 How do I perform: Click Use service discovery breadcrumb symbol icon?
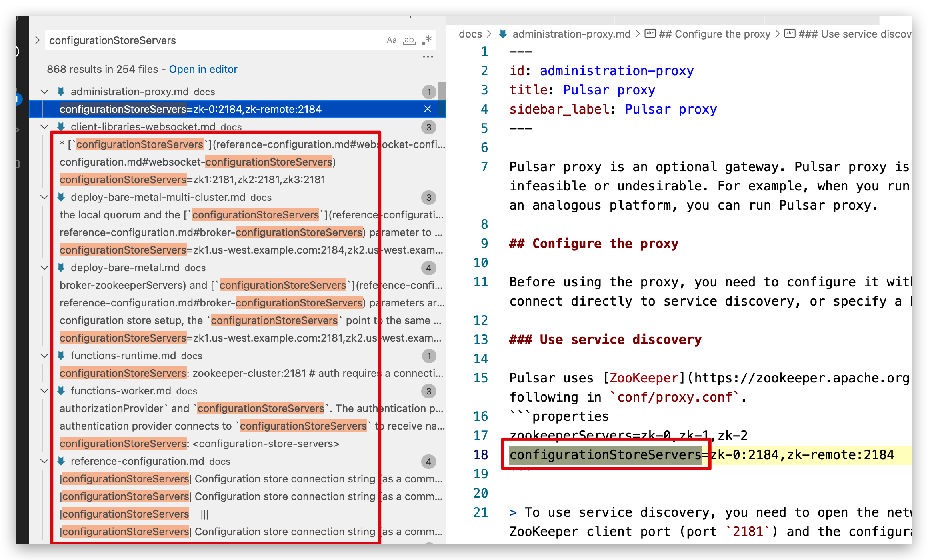click(790, 34)
